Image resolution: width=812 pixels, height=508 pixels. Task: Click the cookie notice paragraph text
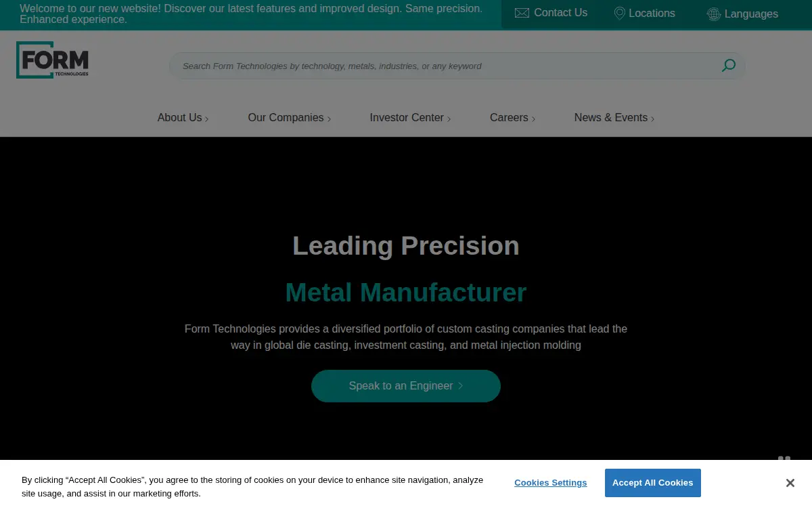pyautogui.click(x=252, y=487)
